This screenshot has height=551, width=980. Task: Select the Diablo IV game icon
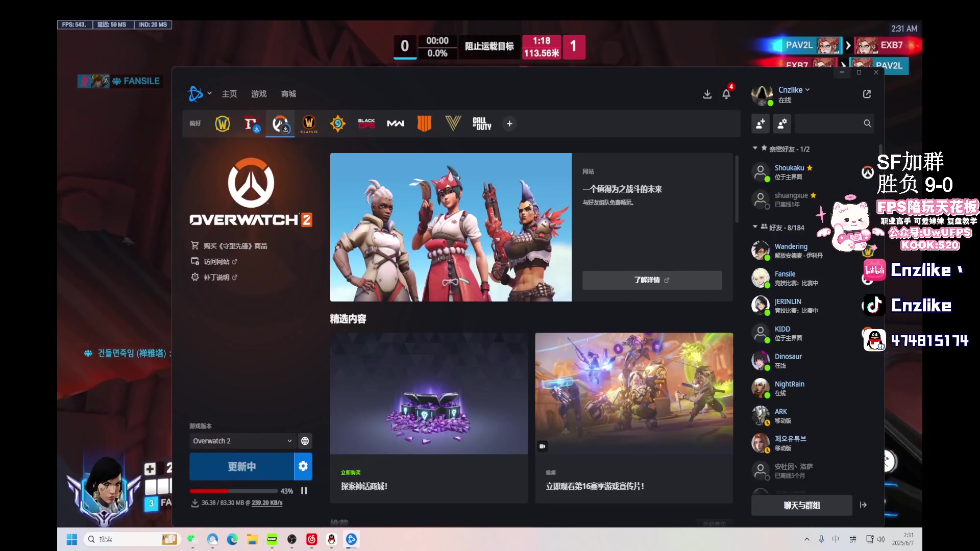coord(251,123)
